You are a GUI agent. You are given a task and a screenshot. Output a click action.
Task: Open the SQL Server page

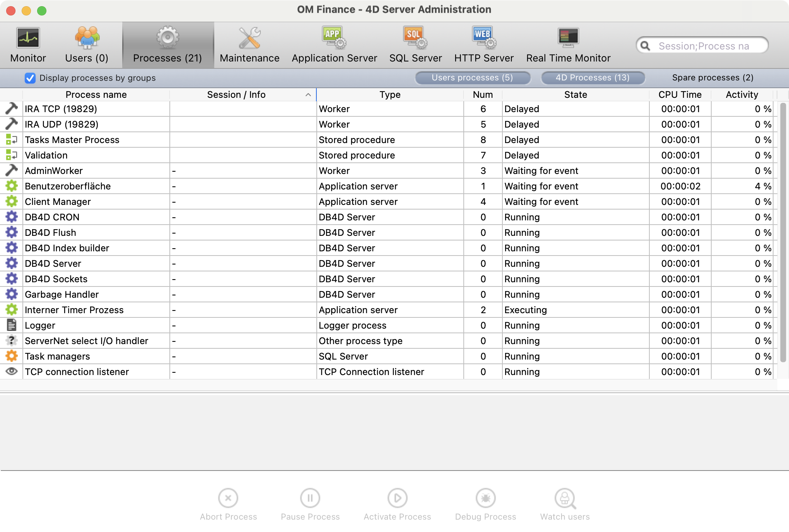[x=415, y=45]
